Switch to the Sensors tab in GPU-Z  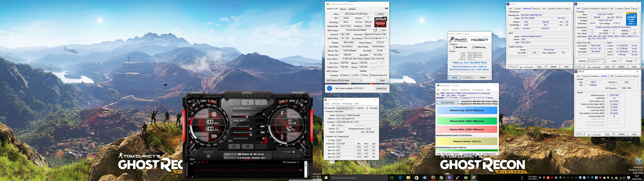click(343, 9)
